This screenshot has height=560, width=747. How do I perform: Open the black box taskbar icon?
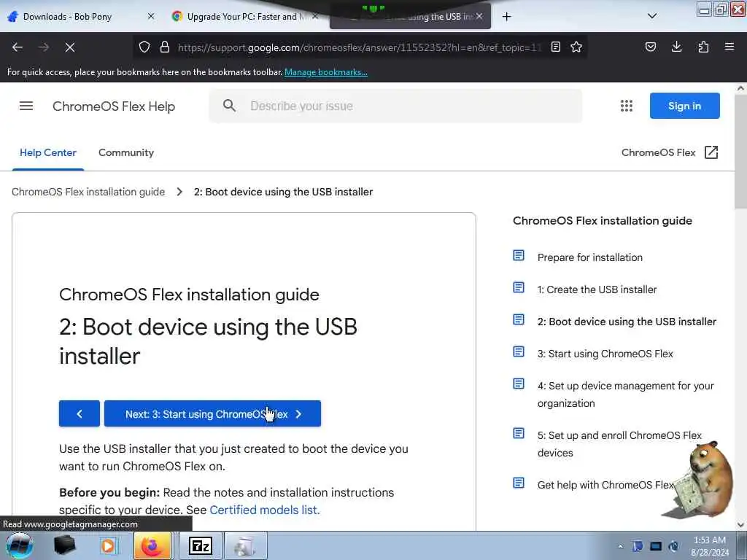[x=64, y=545]
